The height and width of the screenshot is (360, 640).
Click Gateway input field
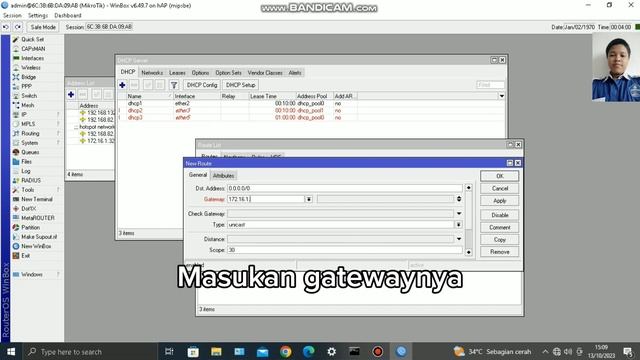pos(266,199)
